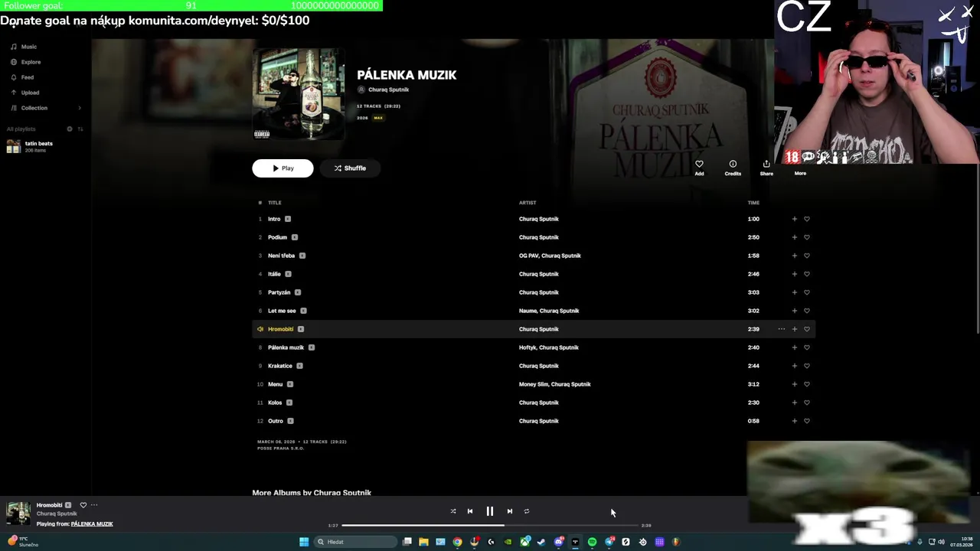Viewport: 980px width, 551px height.
Task: Open the Windows Start menu
Action: click(x=304, y=542)
